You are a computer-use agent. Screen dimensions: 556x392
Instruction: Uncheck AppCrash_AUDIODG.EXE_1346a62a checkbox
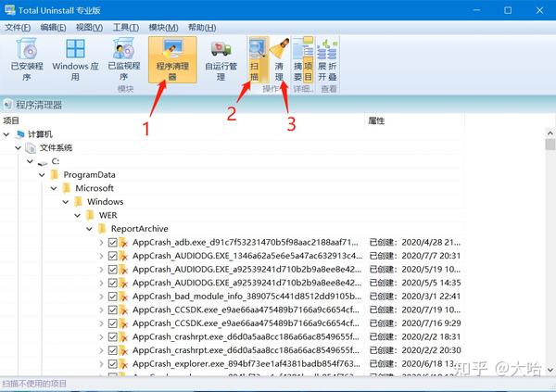[113, 256]
